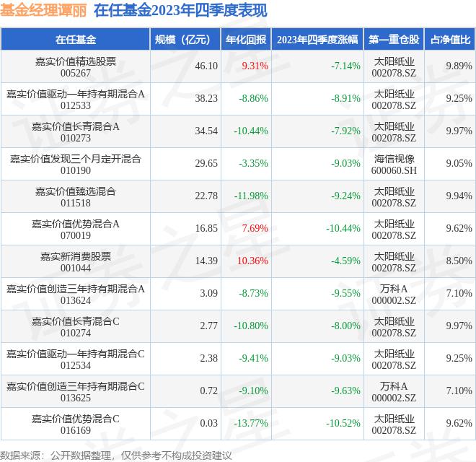
Task: Select the 2023年四季度涨幅 column header
Action: [319, 40]
